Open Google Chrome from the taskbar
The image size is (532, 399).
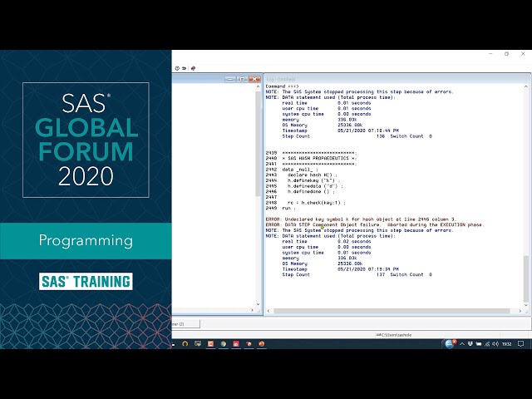point(224,343)
